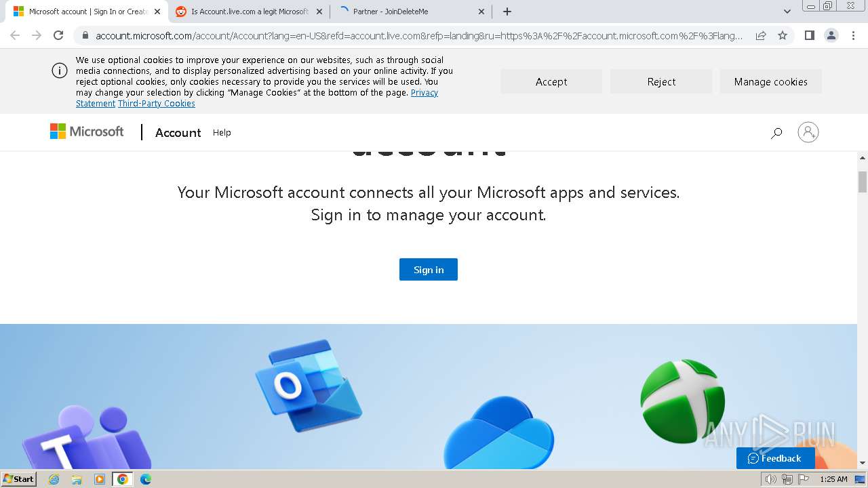The height and width of the screenshot is (488, 868).
Task: Click the padlock site info icon
Action: tap(85, 36)
